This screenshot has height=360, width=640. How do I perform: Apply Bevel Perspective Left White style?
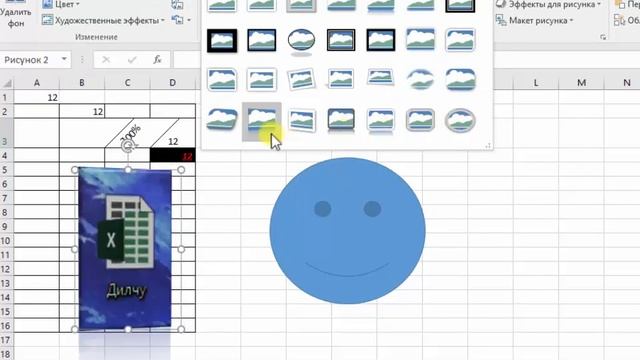point(301,120)
